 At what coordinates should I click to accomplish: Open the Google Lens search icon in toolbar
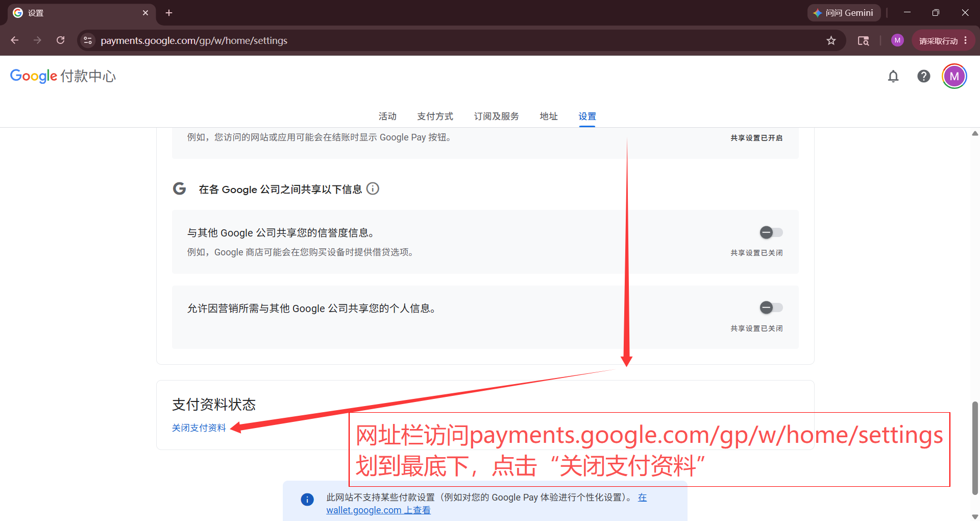[863, 40]
